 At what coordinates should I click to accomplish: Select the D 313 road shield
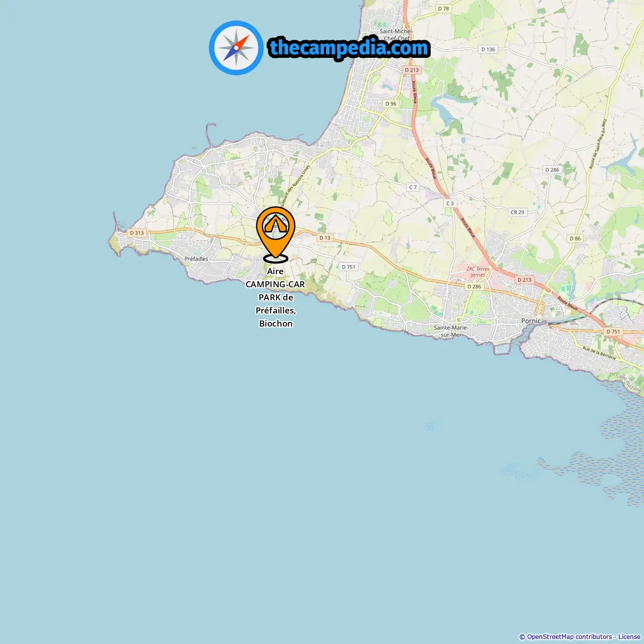pyautogui.click(x=137, y=233)
